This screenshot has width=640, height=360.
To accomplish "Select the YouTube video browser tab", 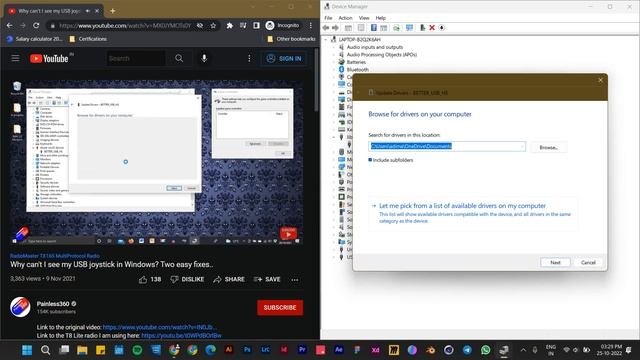I will coord(53,11).
